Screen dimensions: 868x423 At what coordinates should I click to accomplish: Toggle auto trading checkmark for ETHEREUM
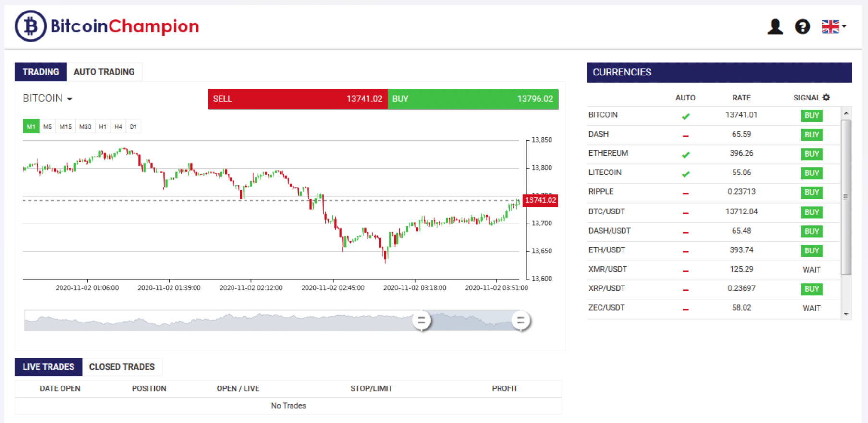coord(685,155)
